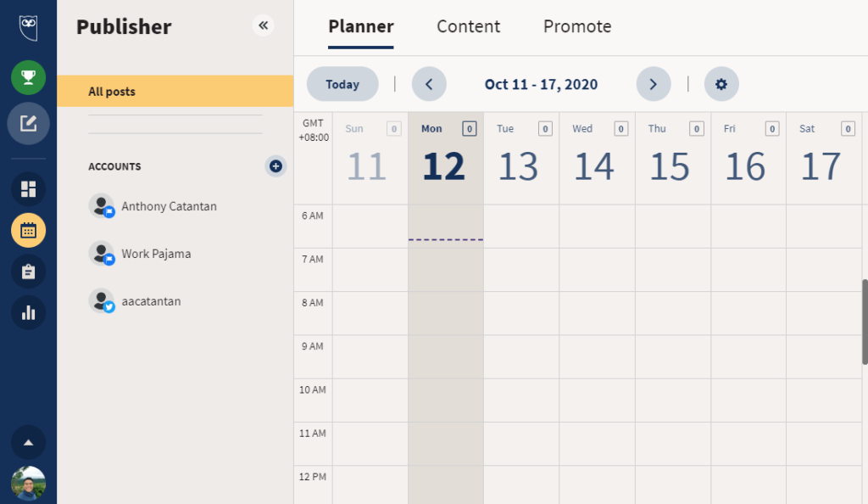Image resolution: width=868 pixels, height=504 pixels.
Task: Open the Analytics bar chart icon
Action: [x=28, y=313]
